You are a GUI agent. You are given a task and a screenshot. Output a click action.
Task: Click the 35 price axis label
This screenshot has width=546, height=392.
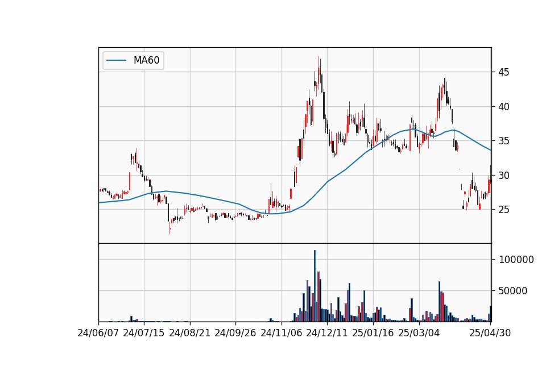(x=503, y=141)
